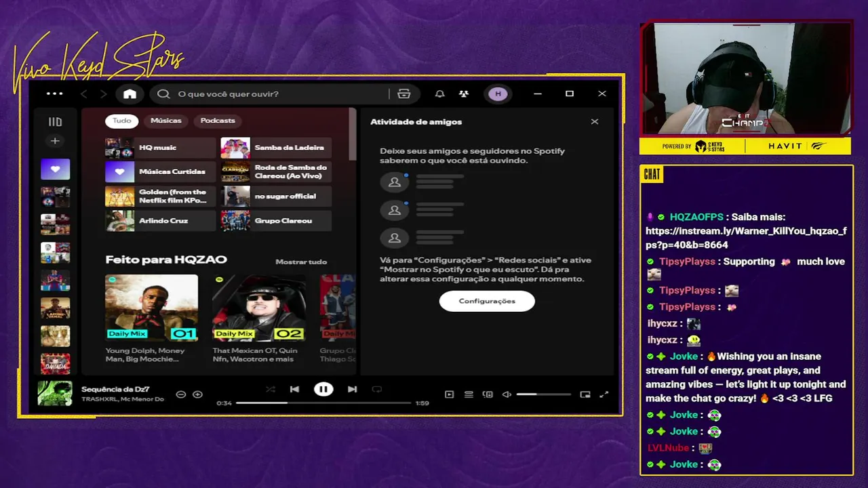The width and height of the screenshot is (868, 488).
Task: Toggle repeat mode
Action: point(377,389)
